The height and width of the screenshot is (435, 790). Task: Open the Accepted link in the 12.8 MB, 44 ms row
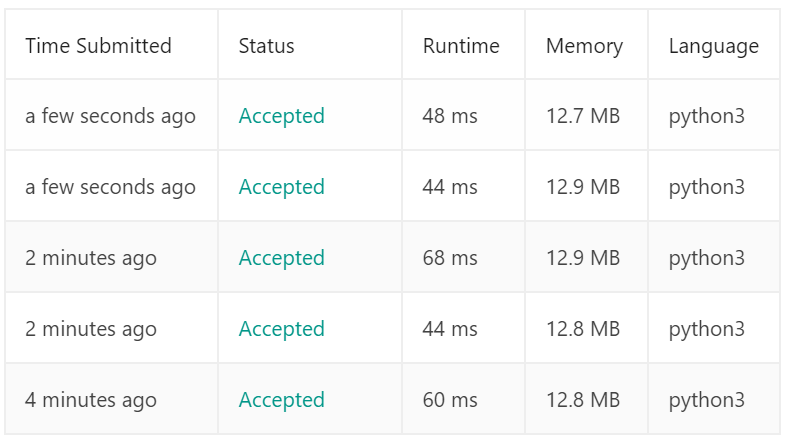click(281, 329)
